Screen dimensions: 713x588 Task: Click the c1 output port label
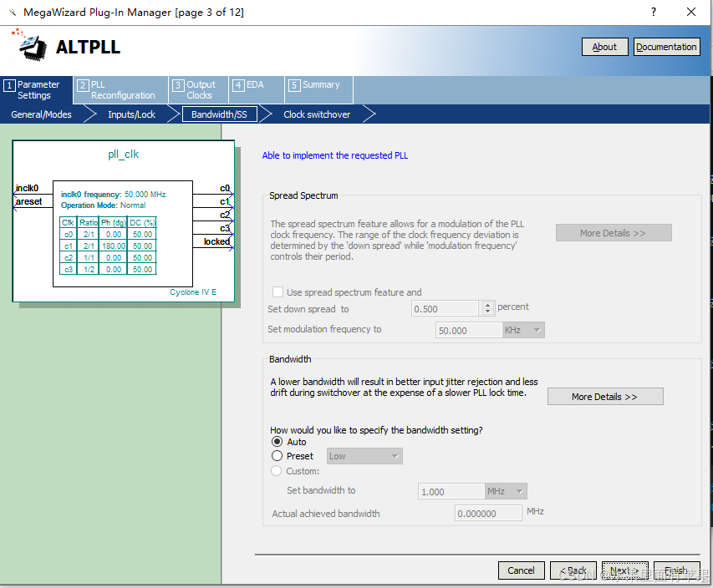[225, 201]
